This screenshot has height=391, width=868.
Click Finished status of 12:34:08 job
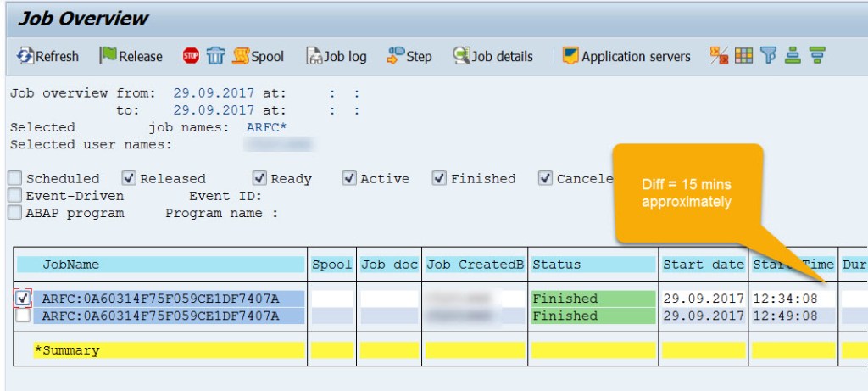pos(593,299)
